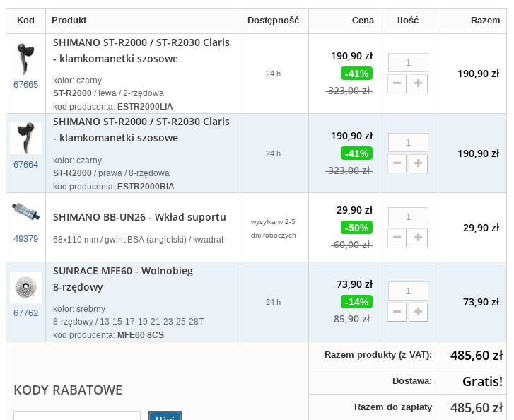This screenshot has height=420, width=514.
Task: Increase quantity for product 67665
Action: click(418, 83)
